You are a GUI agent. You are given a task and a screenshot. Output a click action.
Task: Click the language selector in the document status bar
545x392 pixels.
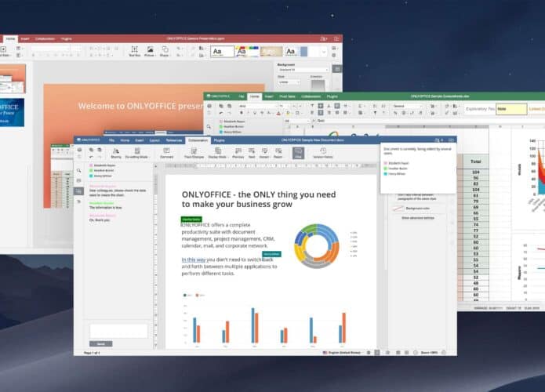[x=342, y=352]
